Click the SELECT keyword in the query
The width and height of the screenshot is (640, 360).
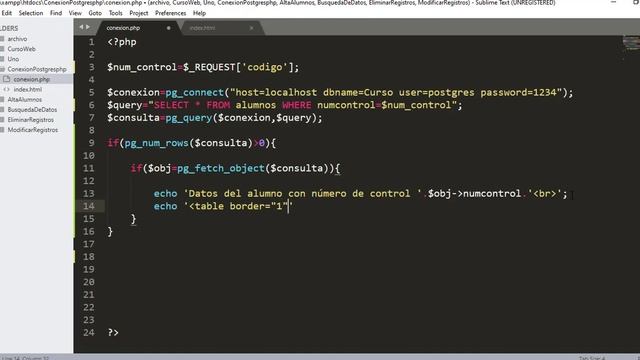(x=171, y=105)
